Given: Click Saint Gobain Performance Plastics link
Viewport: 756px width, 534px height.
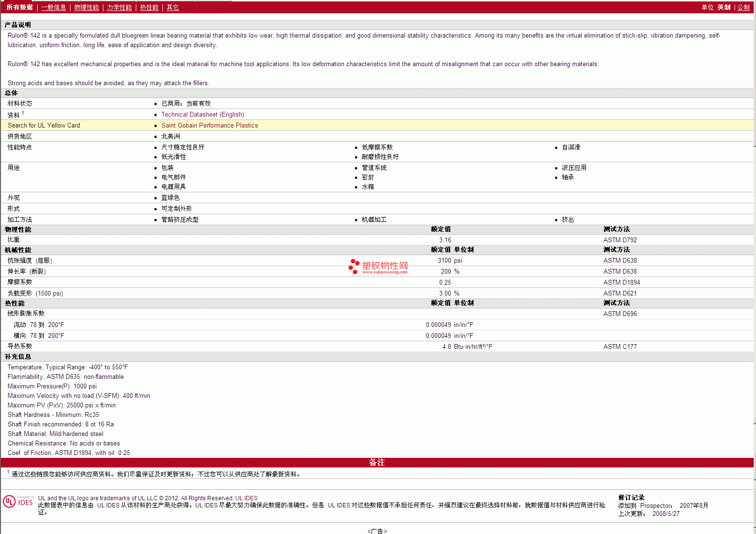Looking at the screenshot, I should pos(210,126).
